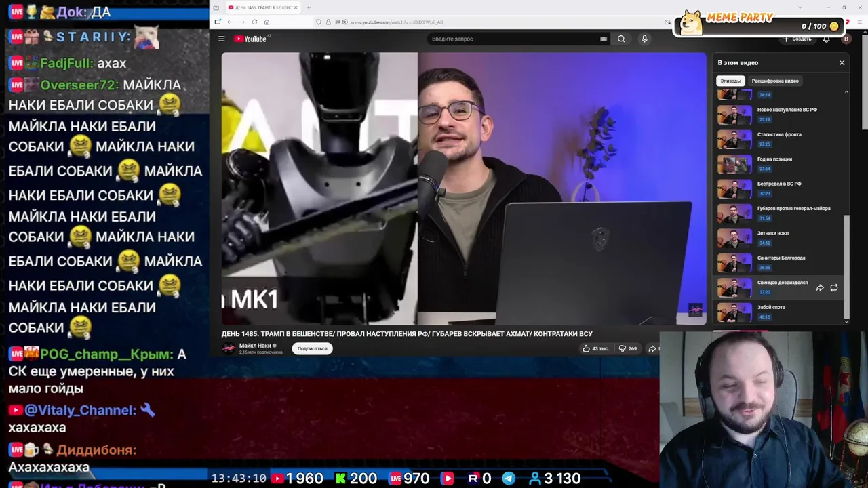Subscribe with the Подписаться button
868x488 pixels.
click(312, 348)
